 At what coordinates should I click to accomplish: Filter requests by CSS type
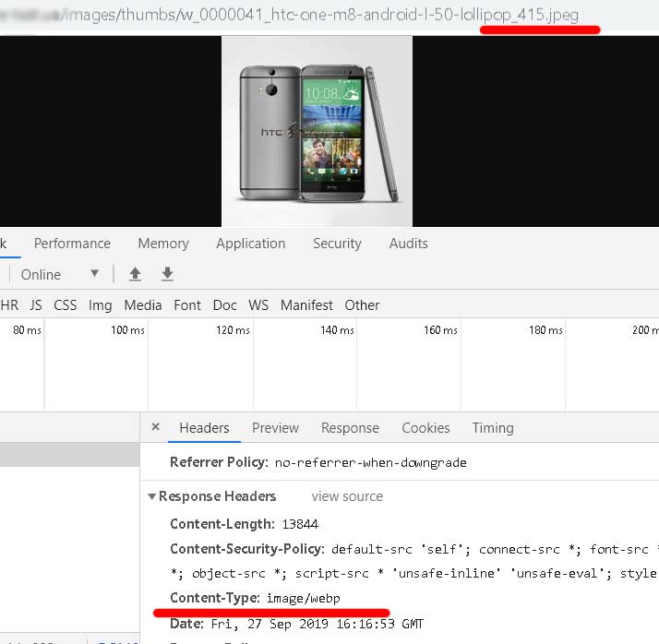click(66, 305)
